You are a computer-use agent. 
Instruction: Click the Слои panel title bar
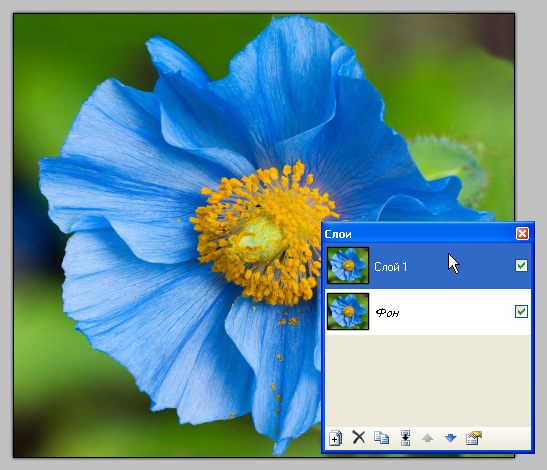coord(419,233)
